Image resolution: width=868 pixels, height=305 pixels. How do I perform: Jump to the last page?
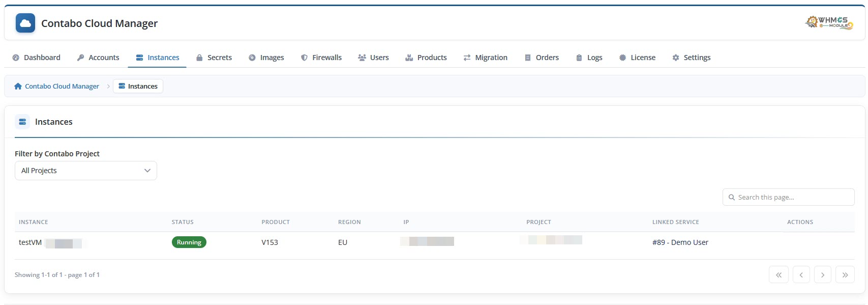pos(845,274)
